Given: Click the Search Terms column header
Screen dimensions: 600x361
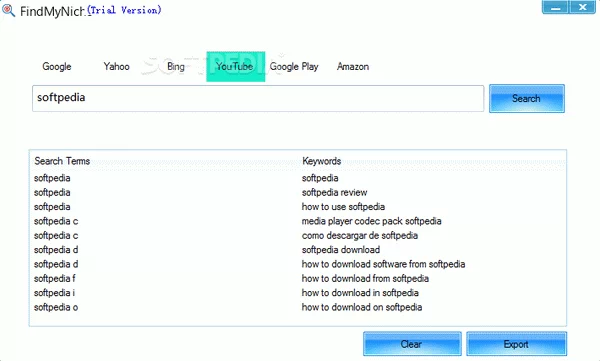Looking at the screenshot, I should 62,161.
